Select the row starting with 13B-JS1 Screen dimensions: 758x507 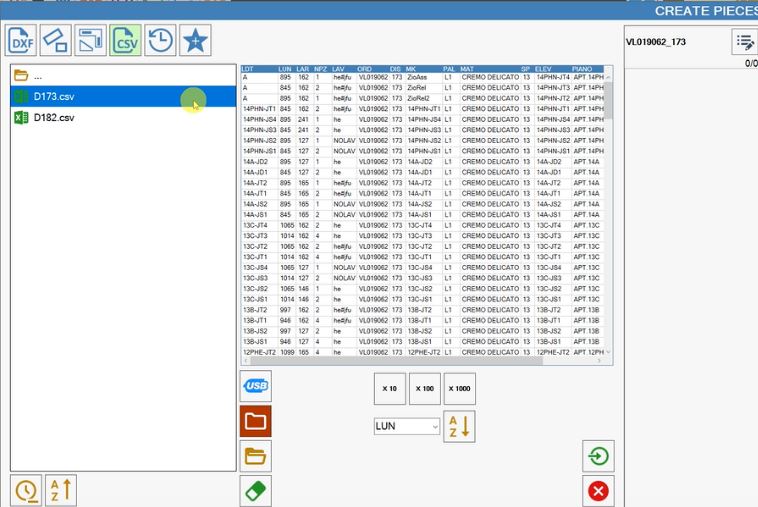coord(423,342)
